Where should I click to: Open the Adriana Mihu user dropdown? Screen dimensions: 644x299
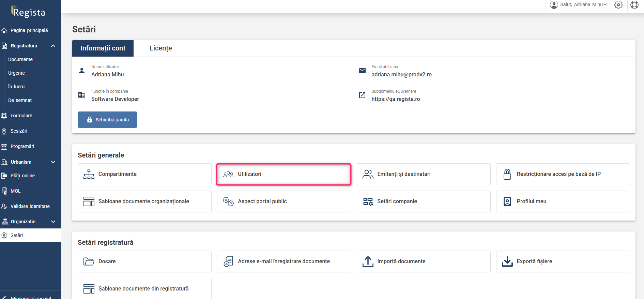(x=579, y=5)
